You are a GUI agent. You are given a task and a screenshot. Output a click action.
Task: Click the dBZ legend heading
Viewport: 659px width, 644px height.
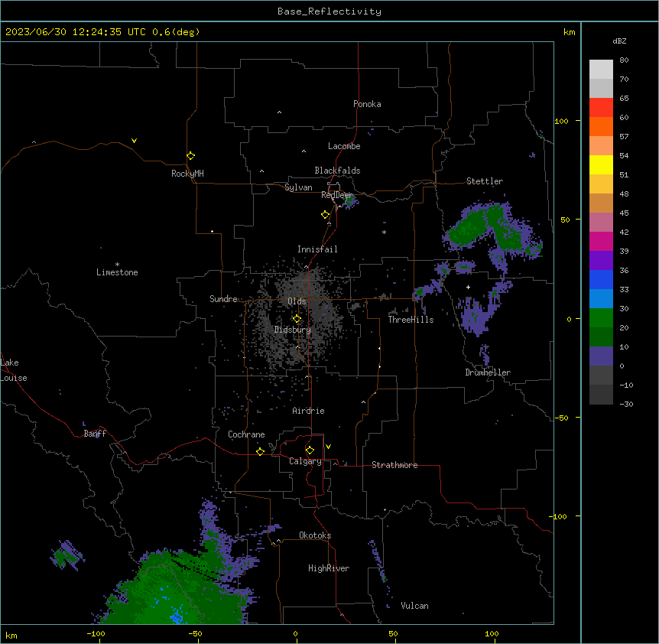619,41
